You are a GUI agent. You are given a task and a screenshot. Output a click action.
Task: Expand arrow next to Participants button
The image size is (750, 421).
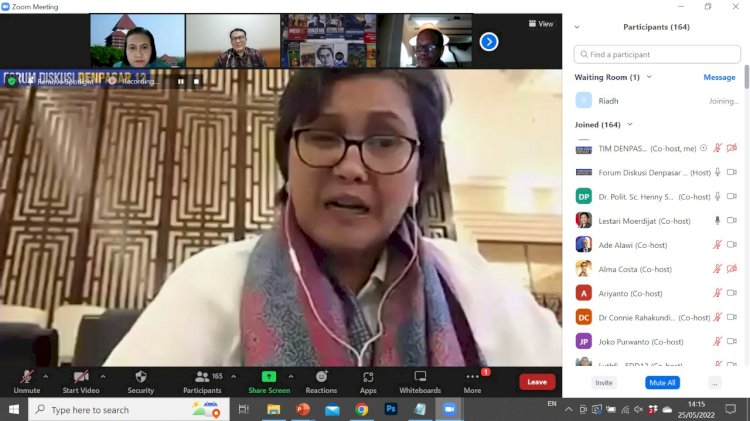tap(233, 377)
